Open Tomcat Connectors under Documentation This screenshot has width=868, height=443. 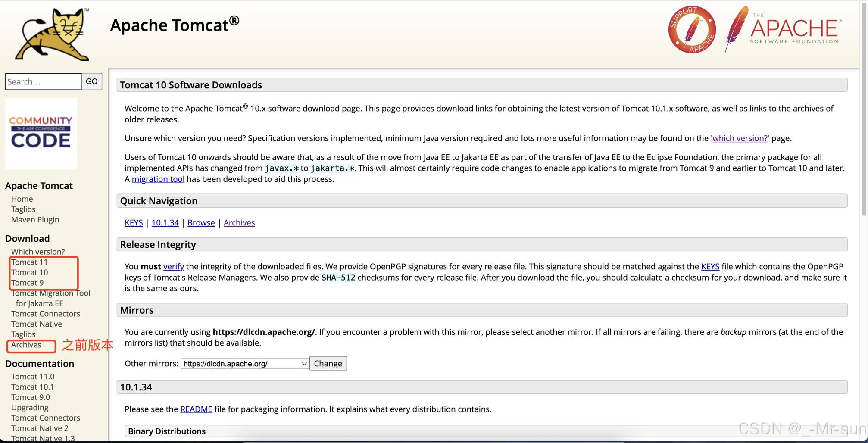46,418
